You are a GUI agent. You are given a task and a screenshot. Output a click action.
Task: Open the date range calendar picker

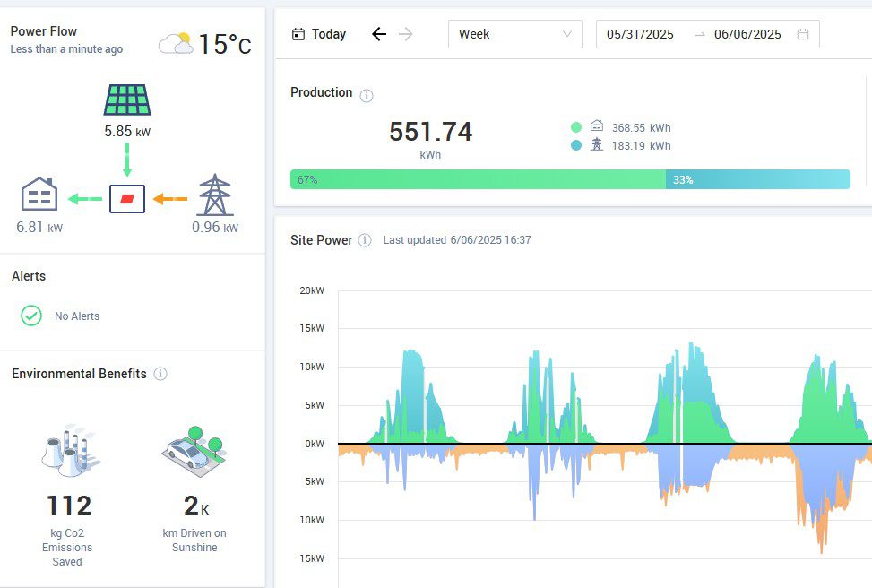(803, 34)
